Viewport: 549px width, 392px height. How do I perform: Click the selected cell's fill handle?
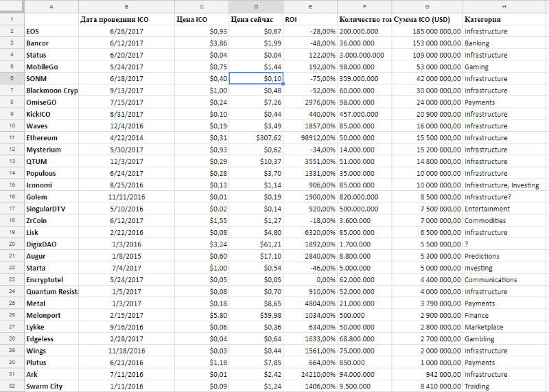click(x=283, y=84)
